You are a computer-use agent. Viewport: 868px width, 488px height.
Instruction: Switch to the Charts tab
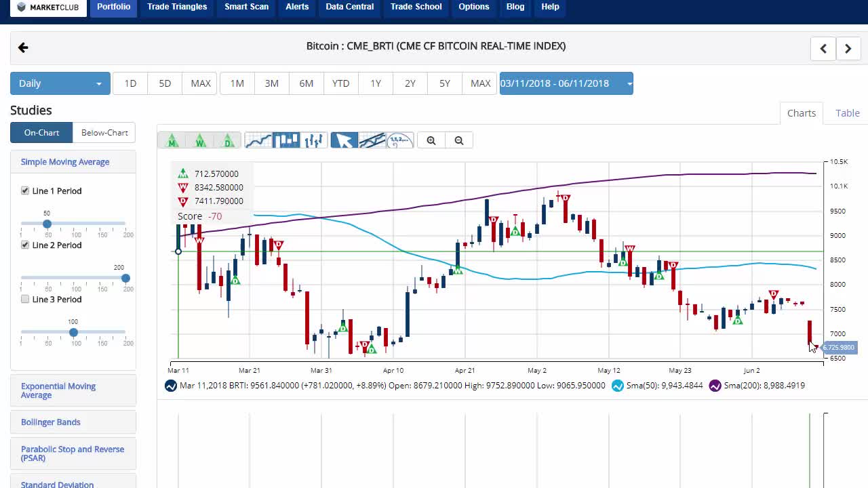click(802, 113)
